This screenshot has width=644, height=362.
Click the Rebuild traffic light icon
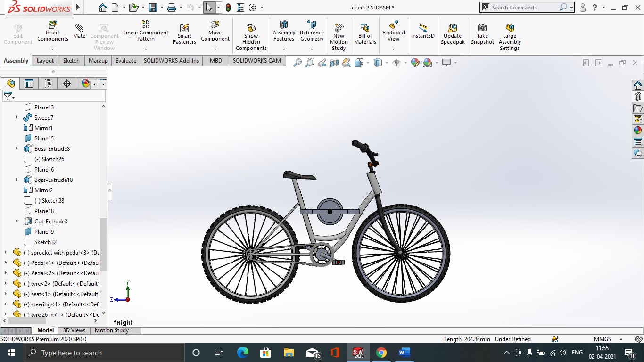pos(228,8)
